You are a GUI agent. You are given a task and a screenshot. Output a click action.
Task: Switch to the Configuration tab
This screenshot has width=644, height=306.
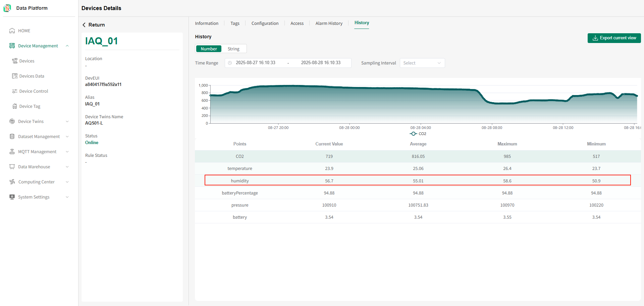pos(265,23)
